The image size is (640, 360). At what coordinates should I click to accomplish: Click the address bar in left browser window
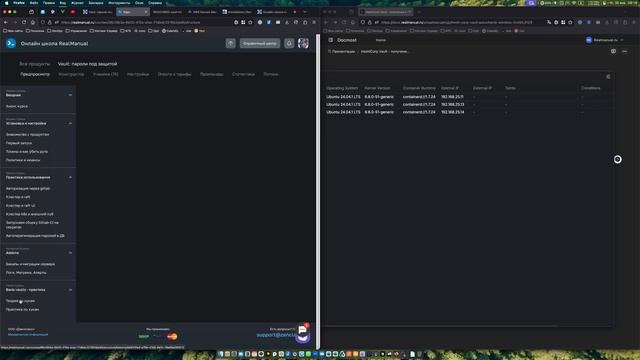coord(144,22)
